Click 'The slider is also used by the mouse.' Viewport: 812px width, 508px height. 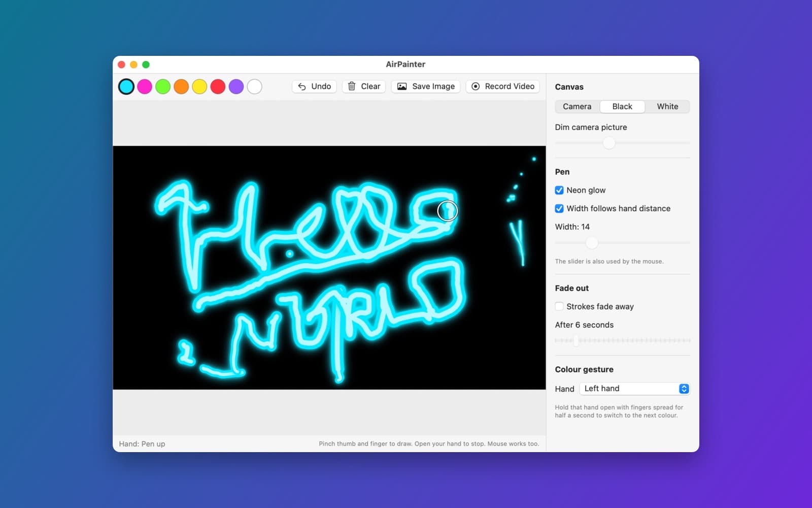[609, 261]
